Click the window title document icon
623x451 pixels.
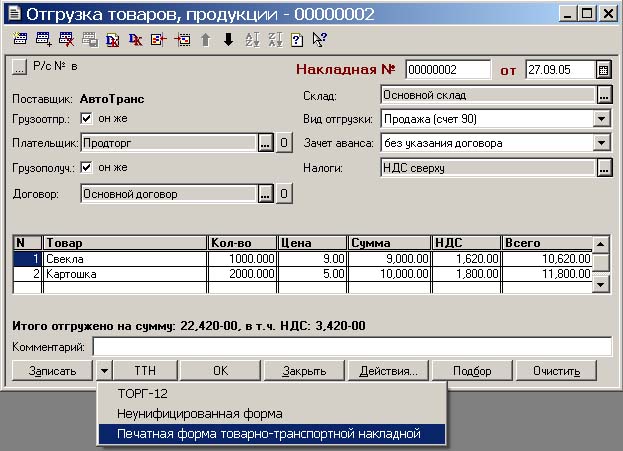click(14, 14)
